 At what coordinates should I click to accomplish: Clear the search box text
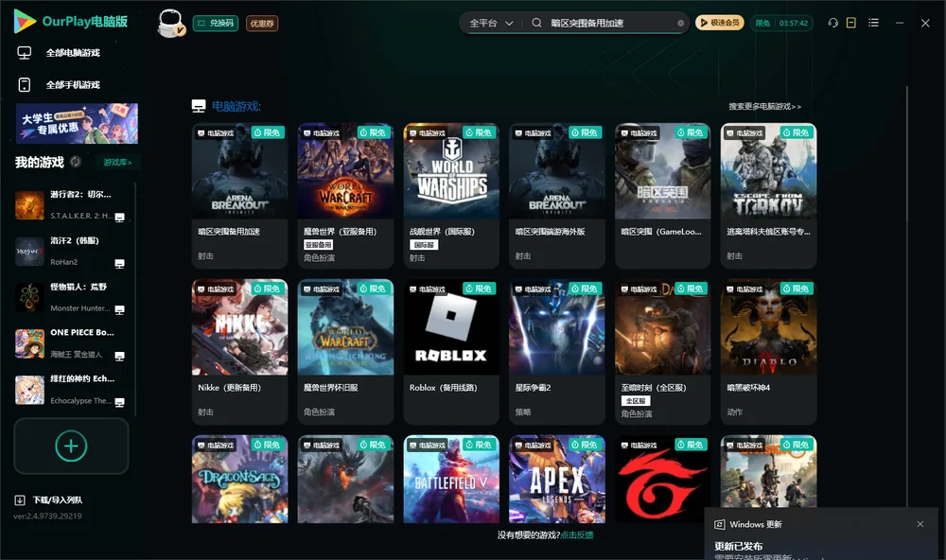tap(680, 23)
